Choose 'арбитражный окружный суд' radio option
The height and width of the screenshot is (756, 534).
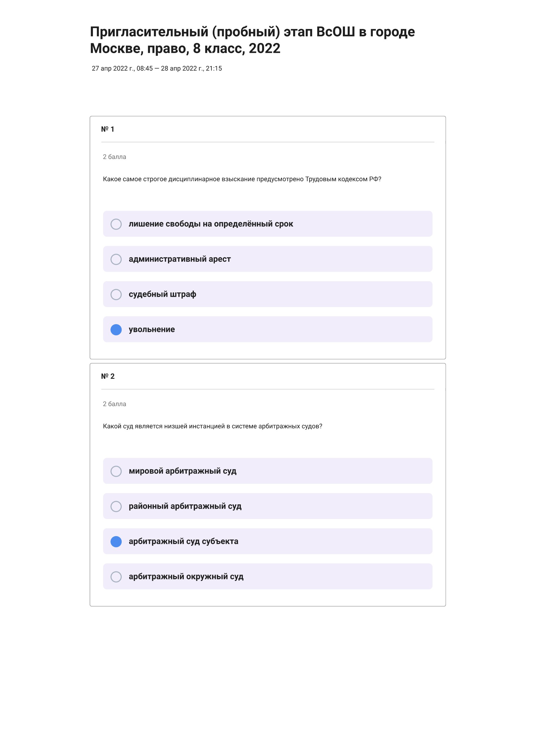pyautogui.click(x=116, y=577)
